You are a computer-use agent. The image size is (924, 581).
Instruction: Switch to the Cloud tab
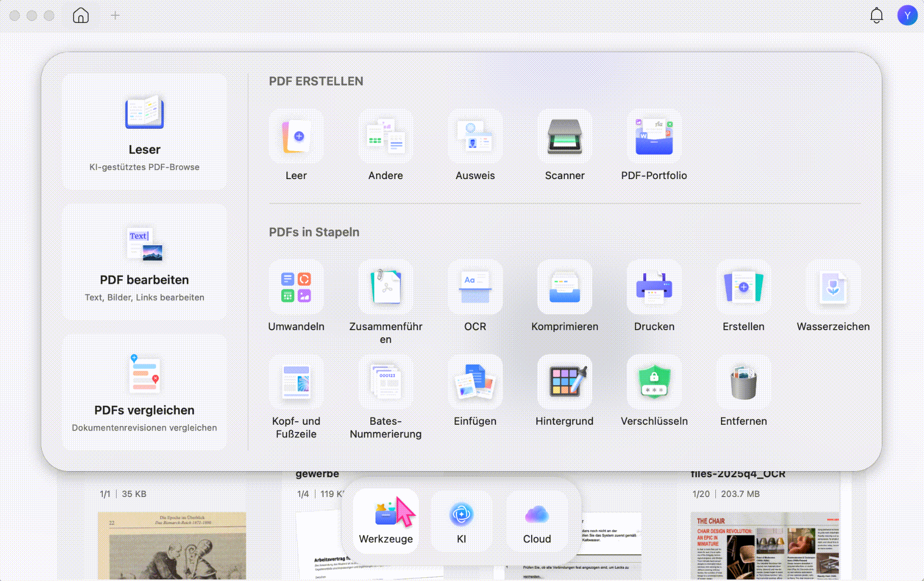(537, 521)
